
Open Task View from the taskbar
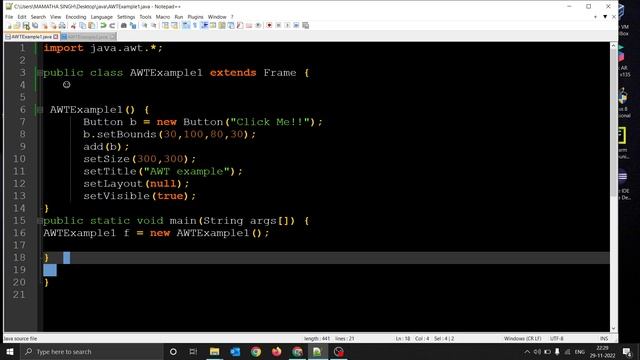[x=193, y=351]
